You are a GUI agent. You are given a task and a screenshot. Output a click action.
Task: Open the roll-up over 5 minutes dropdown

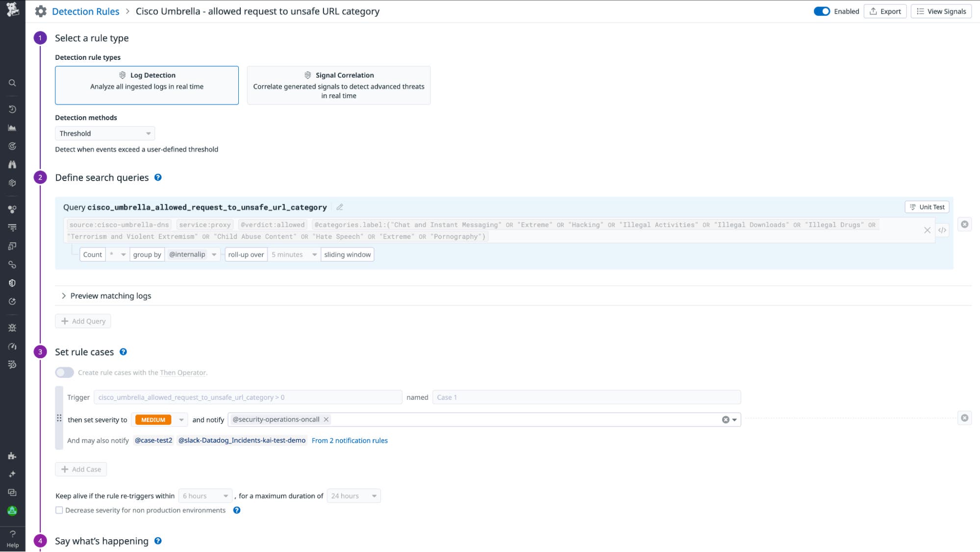(x=293, y=254)
